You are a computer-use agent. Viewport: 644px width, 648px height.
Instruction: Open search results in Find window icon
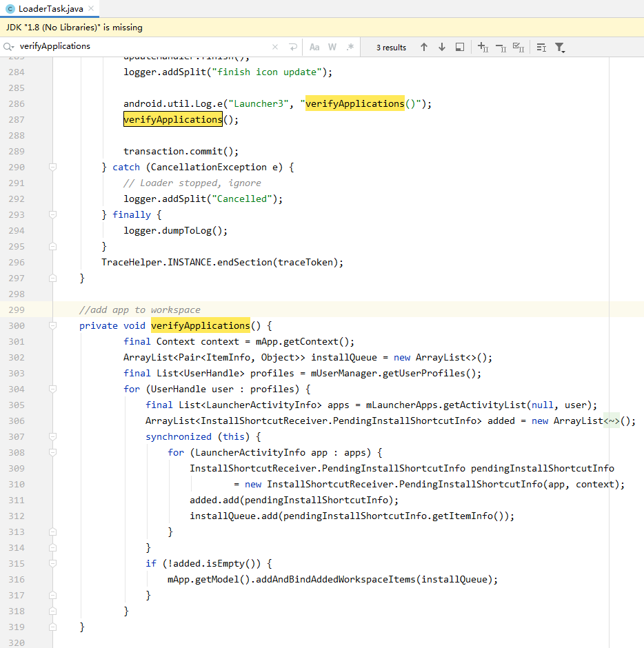pyautogui.click(x=460, y=47)
